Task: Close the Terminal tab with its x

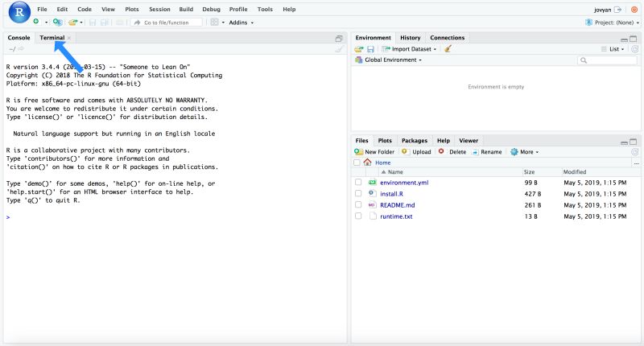Action: (69, 38)
